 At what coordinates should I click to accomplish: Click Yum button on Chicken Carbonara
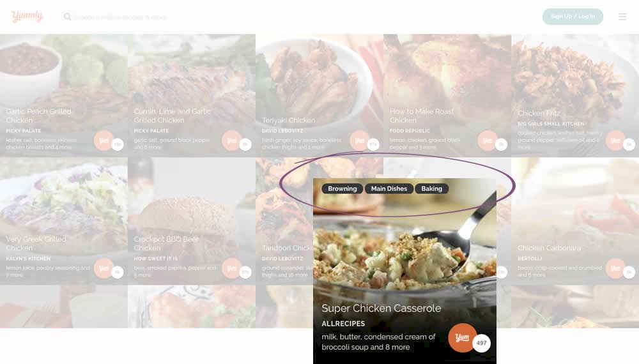coord(615,268)
